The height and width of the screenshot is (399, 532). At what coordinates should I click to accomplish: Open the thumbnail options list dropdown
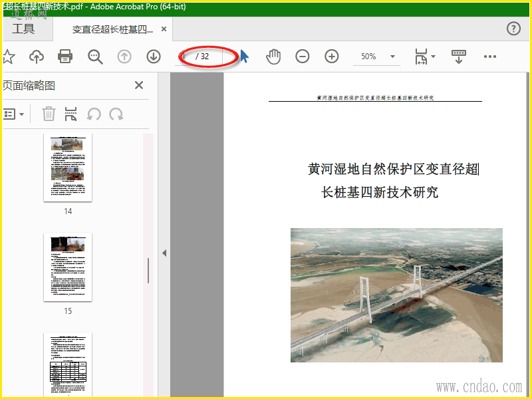13,114
